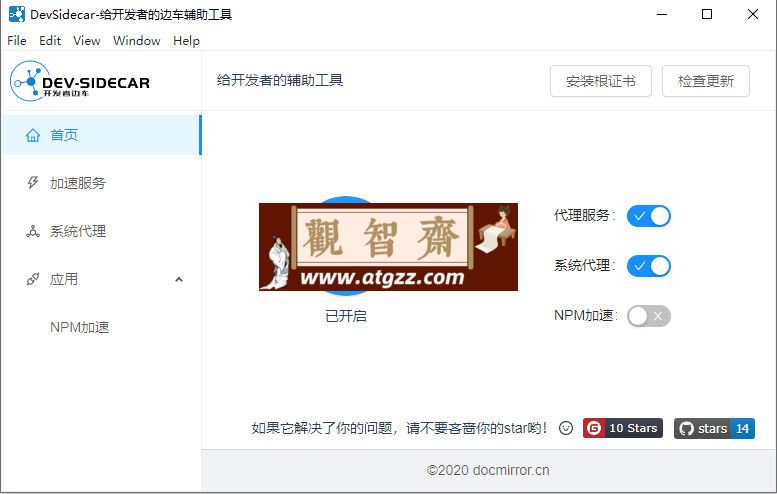Open the Help menu
This screenshot has width=777, height=494.
(186, 41)
